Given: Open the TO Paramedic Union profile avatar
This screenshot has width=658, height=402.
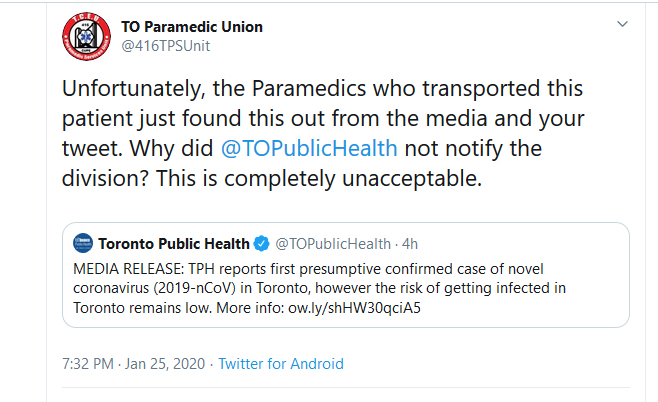Looking at the screenshot, I should tap(86, 37).
